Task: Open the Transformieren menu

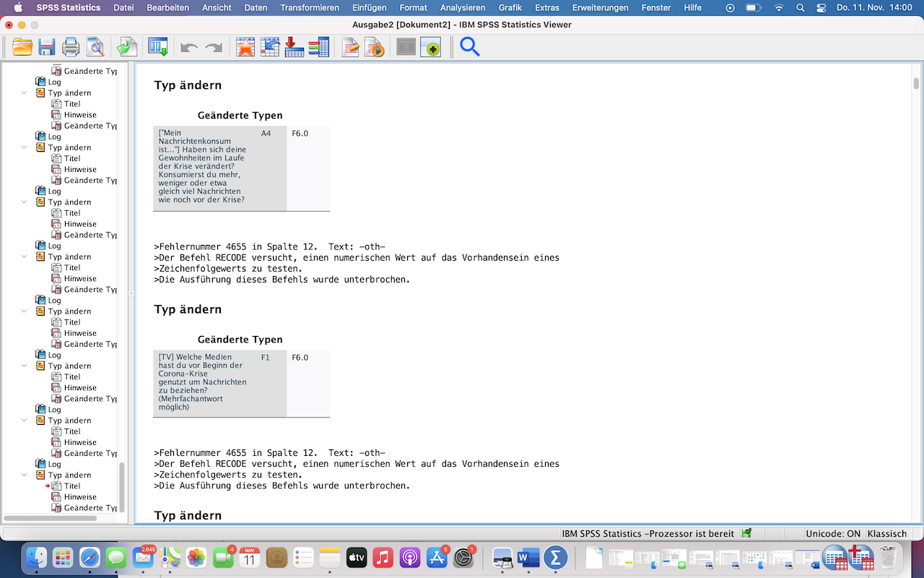Action: (309, 8)
